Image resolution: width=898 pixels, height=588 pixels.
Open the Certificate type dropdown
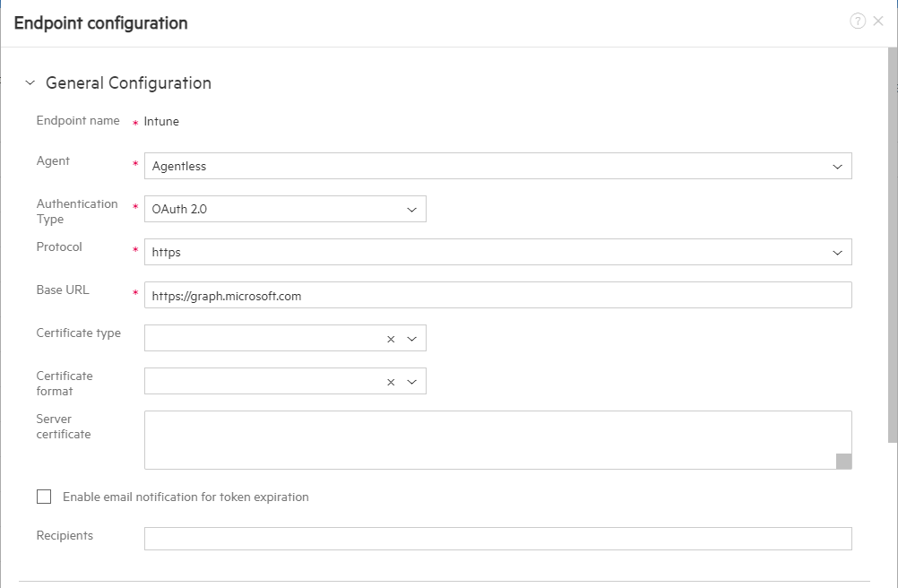point(411,338)
